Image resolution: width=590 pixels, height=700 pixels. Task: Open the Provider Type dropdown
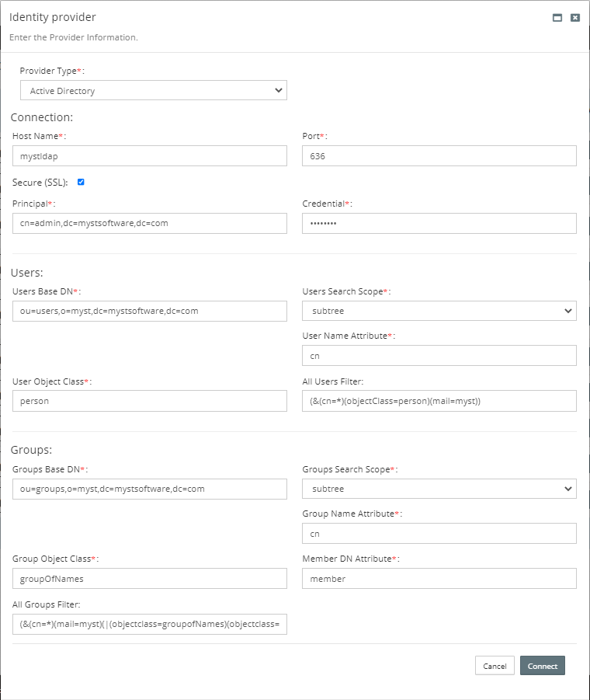tap(154, 91)
